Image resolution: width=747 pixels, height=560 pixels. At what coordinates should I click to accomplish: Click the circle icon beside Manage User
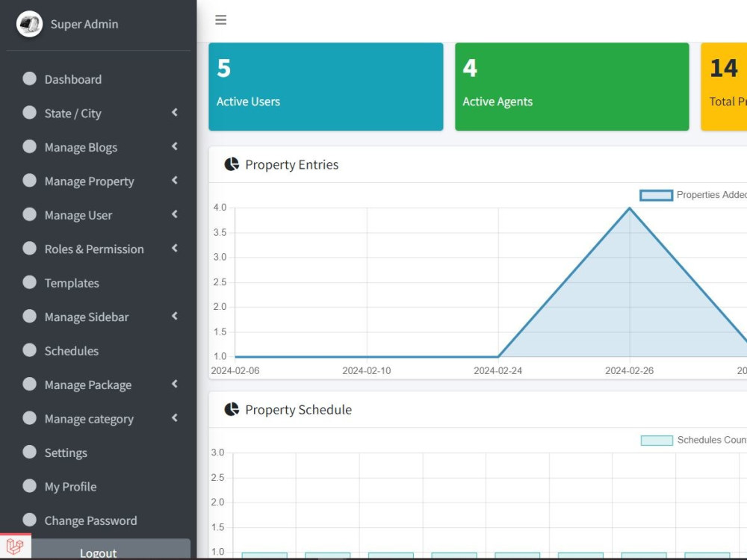click(30, 215)
